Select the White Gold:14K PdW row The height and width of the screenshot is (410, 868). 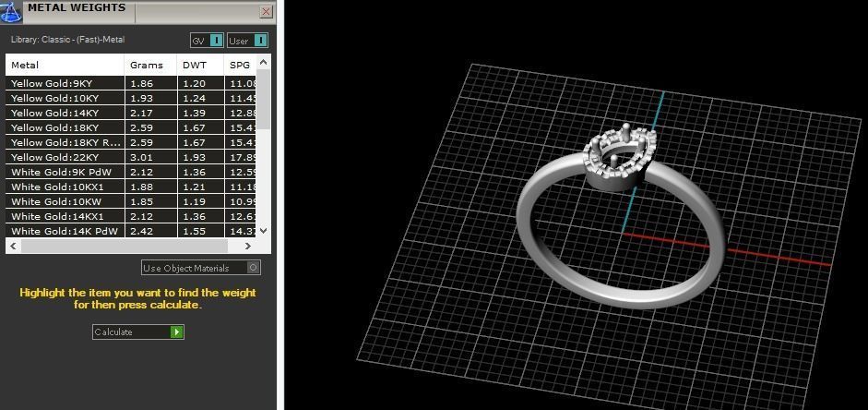pos(131,231)
